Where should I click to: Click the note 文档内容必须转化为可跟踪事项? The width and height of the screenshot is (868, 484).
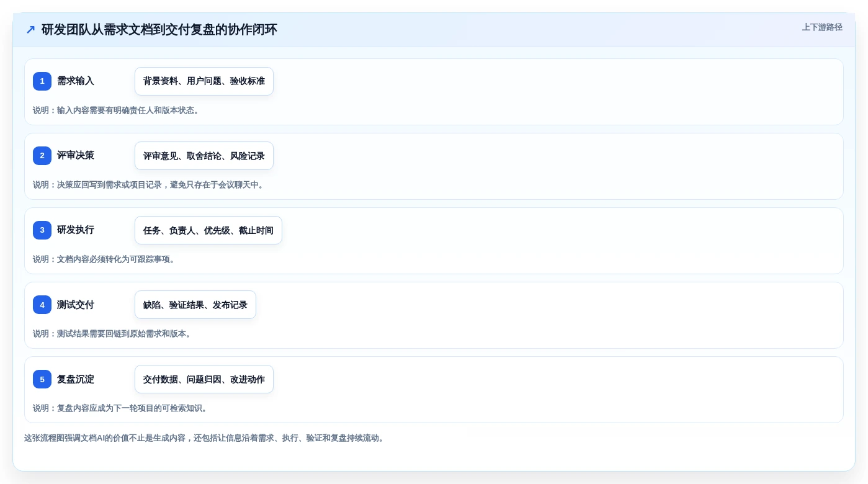104,259
